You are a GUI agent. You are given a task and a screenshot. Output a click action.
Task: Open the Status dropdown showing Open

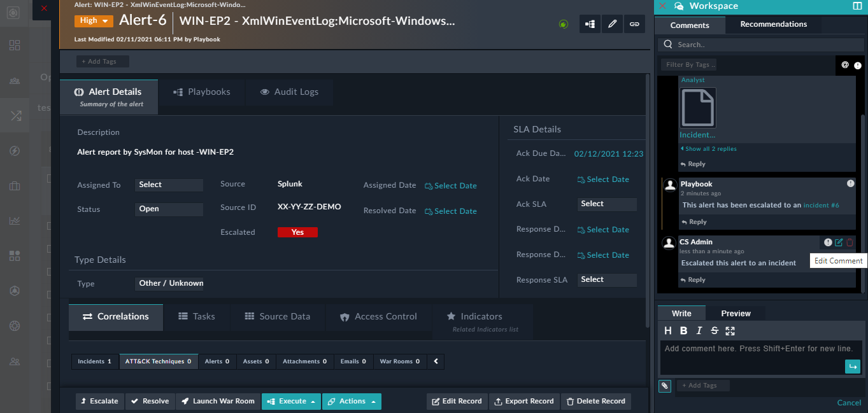click(x=169, y=209)
